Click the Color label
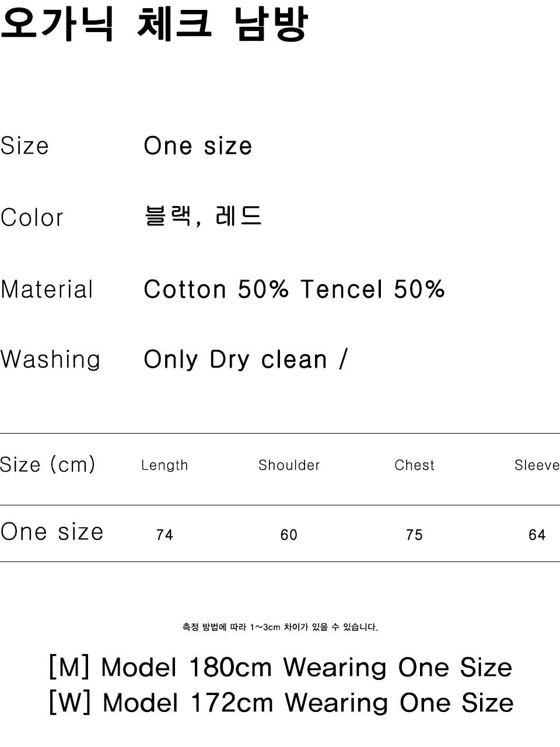 [32, 218]
